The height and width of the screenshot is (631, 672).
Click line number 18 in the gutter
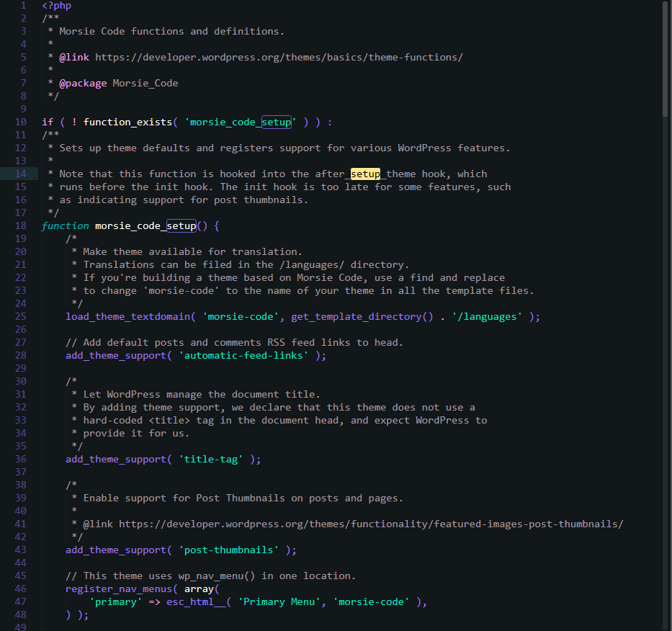click(x=21, y=226)
